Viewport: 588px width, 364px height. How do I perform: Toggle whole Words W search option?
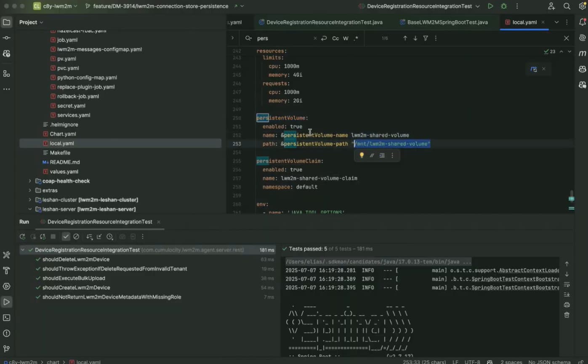[x=346, y=38]
